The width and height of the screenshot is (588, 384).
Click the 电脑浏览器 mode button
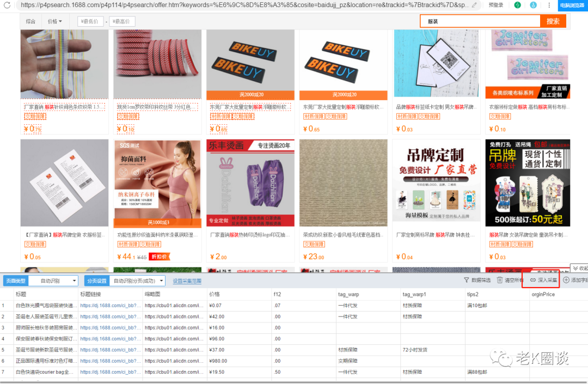[572, 5]
